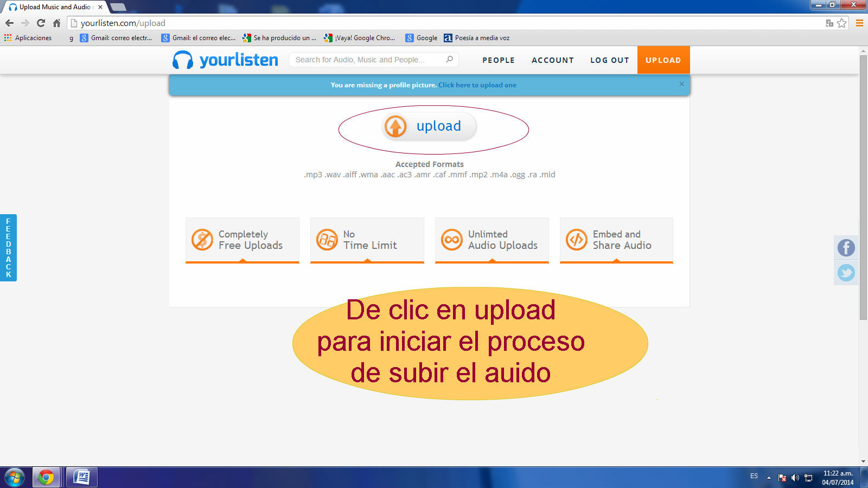Open the Google bookmark
Screen dimensions: 868x488
422,38
